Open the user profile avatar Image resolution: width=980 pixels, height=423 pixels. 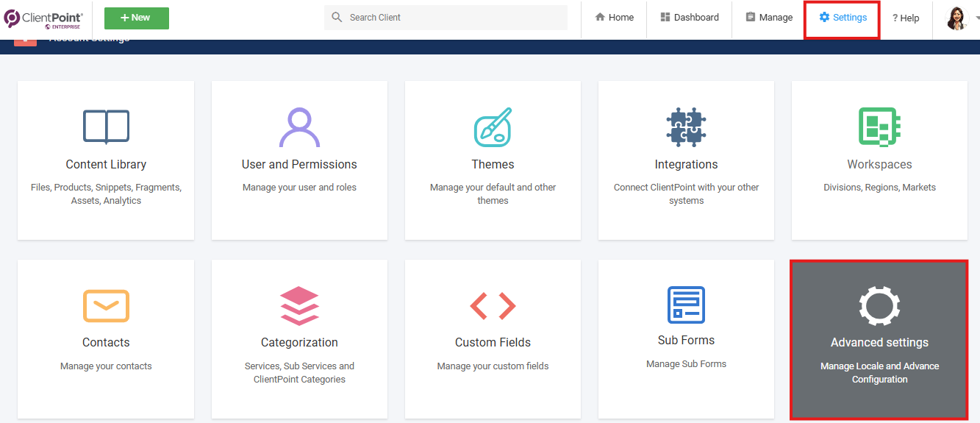(x=956, y=18)
